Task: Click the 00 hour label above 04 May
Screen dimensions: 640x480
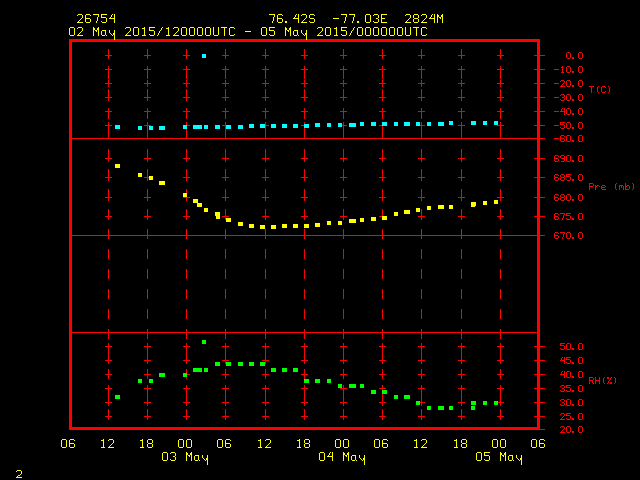Action: [342, 444]
